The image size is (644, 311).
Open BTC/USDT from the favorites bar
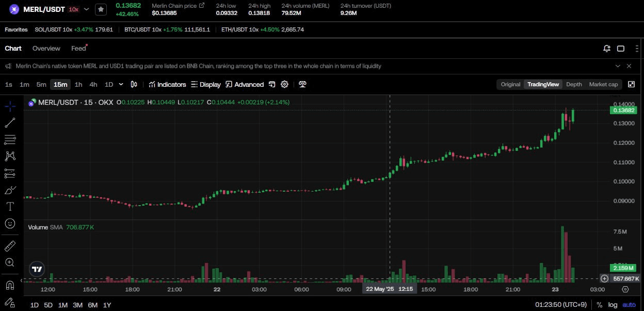(167, 29)
